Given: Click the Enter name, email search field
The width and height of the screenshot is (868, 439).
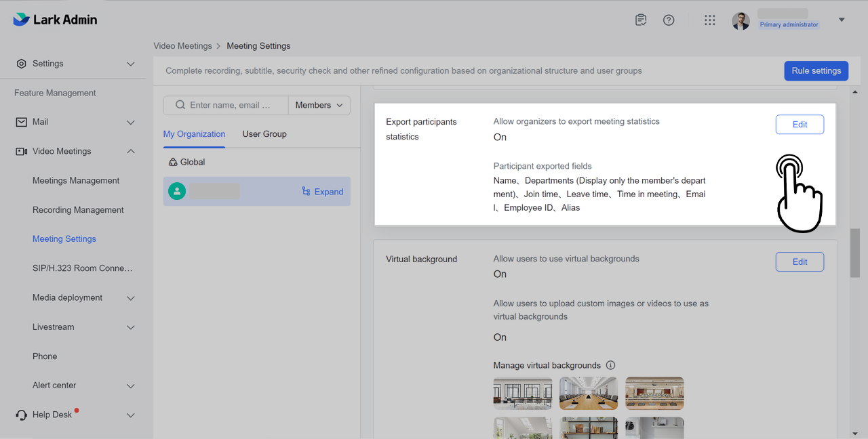Looking at the screenshot, I should [231, 105].
